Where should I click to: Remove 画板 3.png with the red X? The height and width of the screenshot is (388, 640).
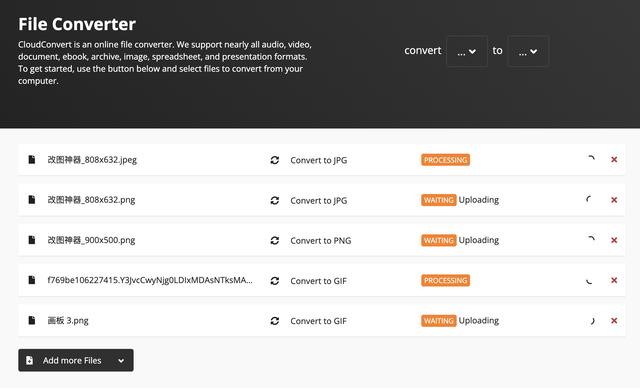pos(614,321)
